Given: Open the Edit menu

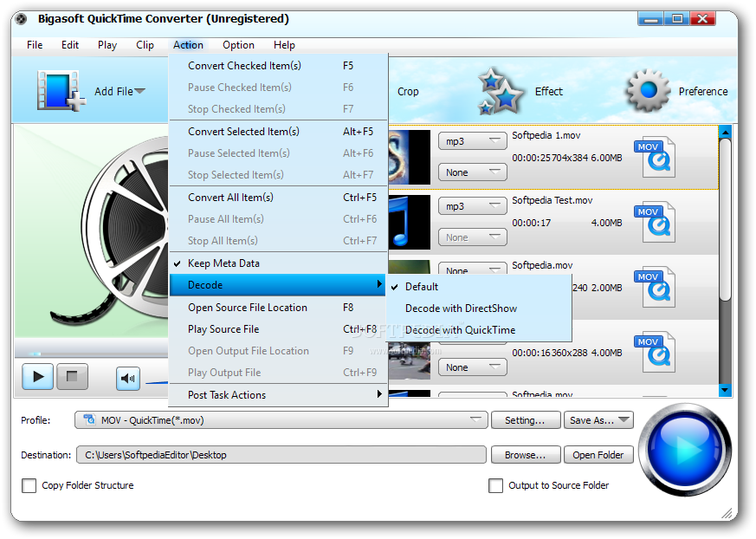Looking at the screenshot, I should point(70,45).
